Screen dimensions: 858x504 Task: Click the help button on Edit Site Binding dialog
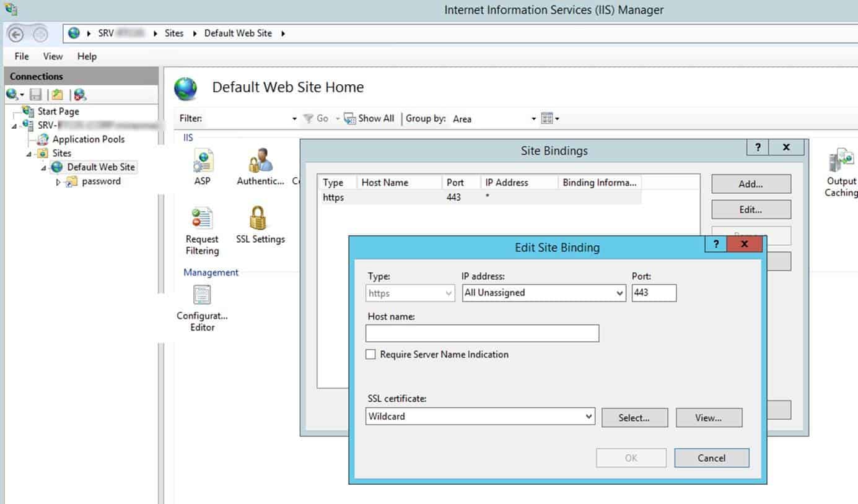coord(716,244)
